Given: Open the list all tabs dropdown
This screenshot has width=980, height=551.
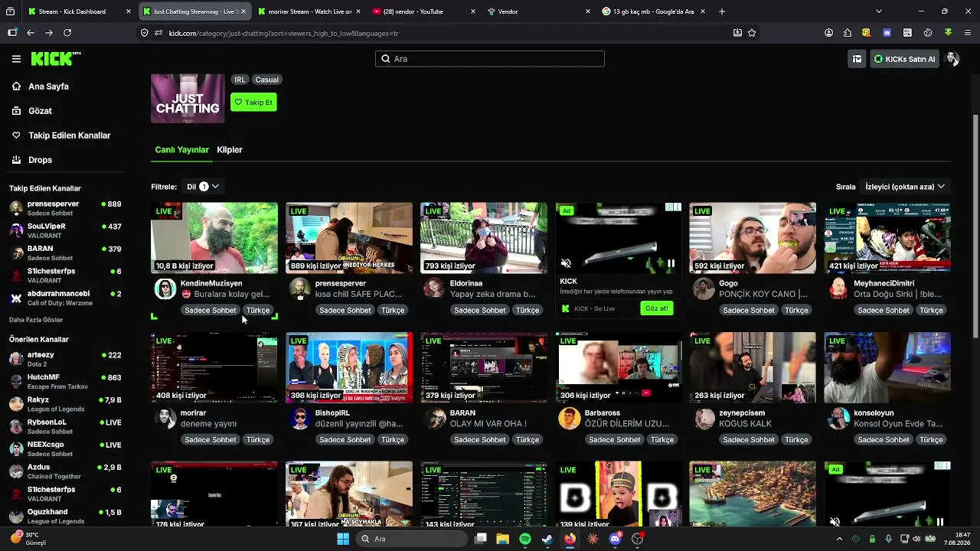Looking at the screenshot, I should pyautogui.click(x=878, y=11).
